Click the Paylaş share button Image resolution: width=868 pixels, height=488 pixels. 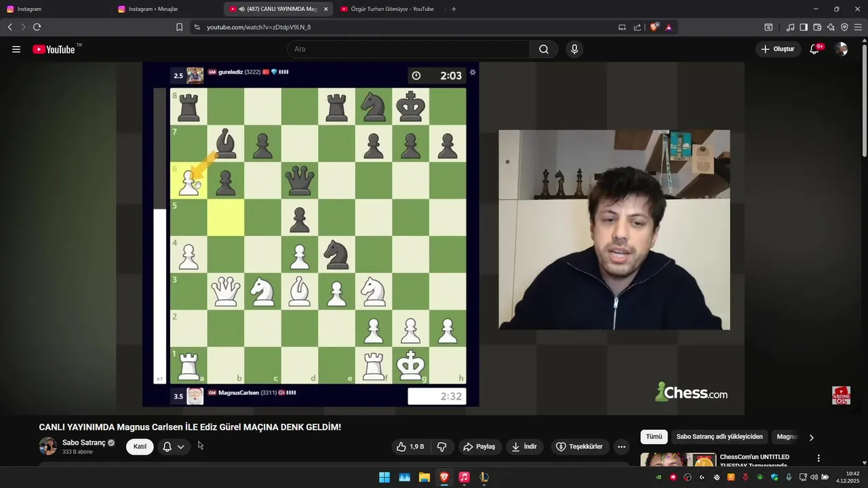click(x=479, y=447)
